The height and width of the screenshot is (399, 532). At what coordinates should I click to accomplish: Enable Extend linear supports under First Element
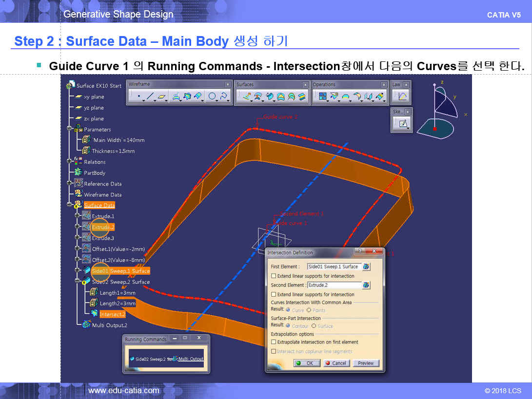[x=274, y=276]
